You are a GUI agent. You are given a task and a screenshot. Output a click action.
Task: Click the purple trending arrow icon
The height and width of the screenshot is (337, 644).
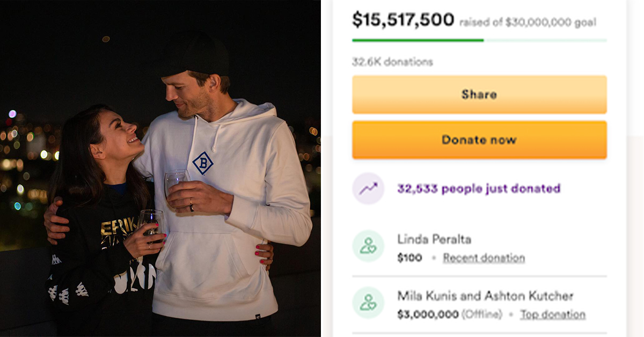368,188
